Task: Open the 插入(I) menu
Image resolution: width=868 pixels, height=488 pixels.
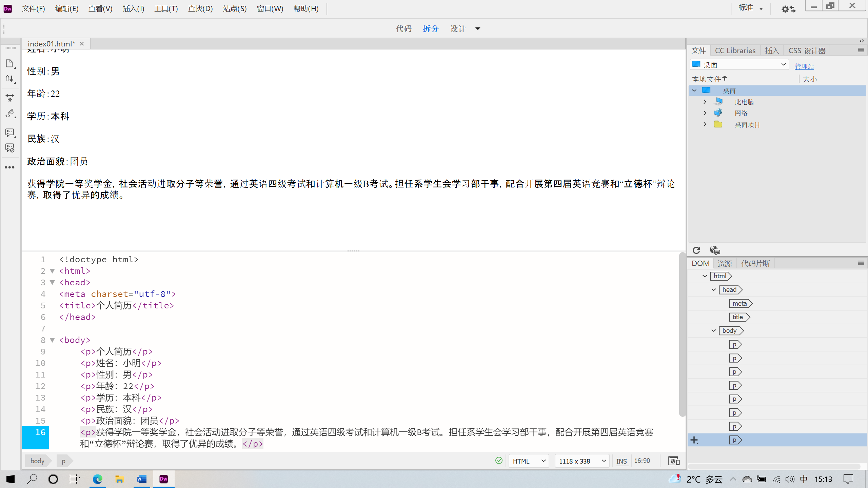Action: (133, 8)
